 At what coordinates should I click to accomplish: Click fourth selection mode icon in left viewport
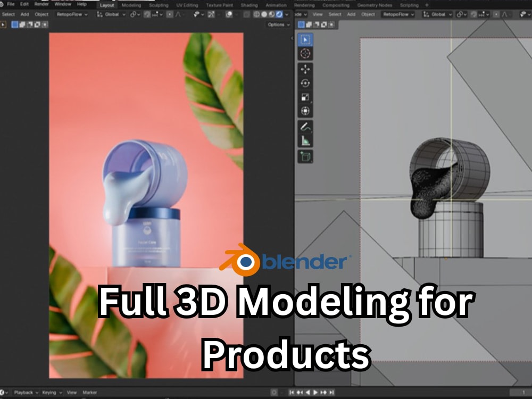pos(37,24)
